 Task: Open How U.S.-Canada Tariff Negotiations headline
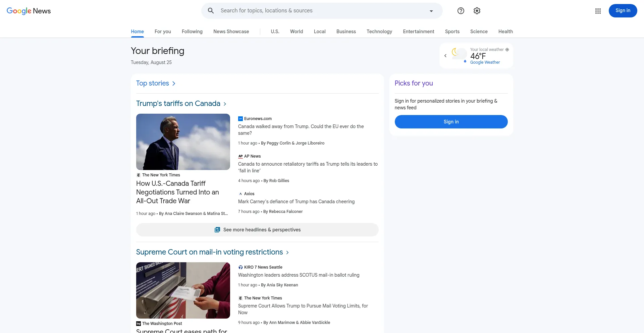(177, 192)
